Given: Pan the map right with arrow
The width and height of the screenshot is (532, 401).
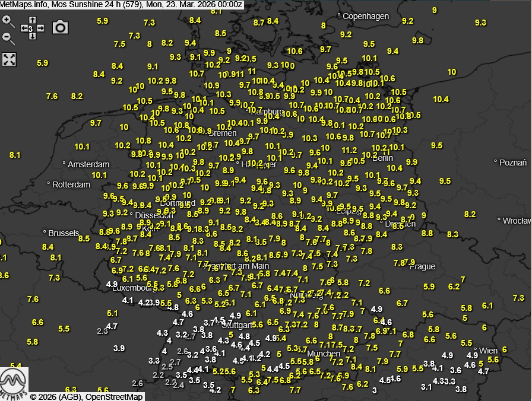Looking at the screenshot, I should point(41,28).
